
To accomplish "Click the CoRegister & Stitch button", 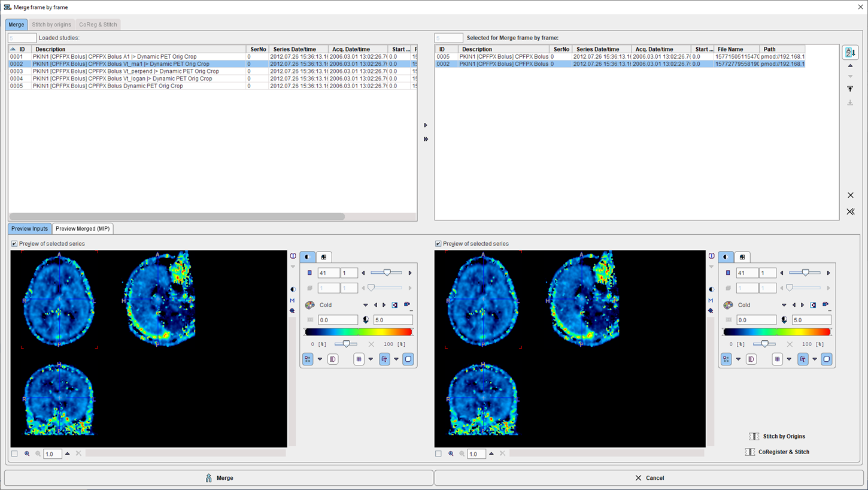I will coord(777,452).
